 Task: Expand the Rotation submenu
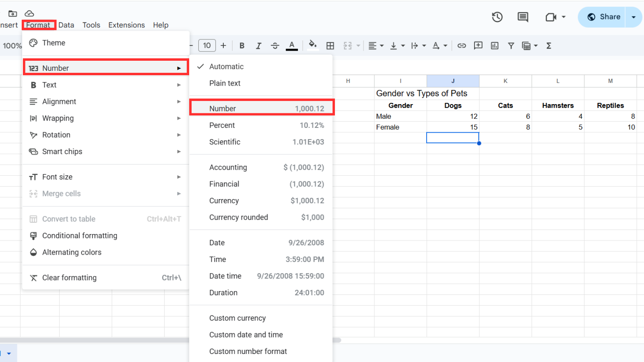[106, 135]
